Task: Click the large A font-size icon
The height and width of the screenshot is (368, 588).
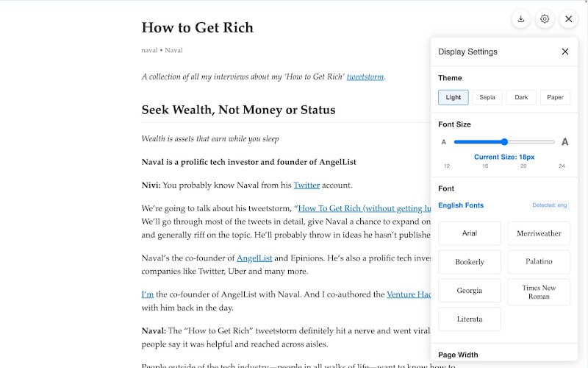Action: click(x=564, y=142)
